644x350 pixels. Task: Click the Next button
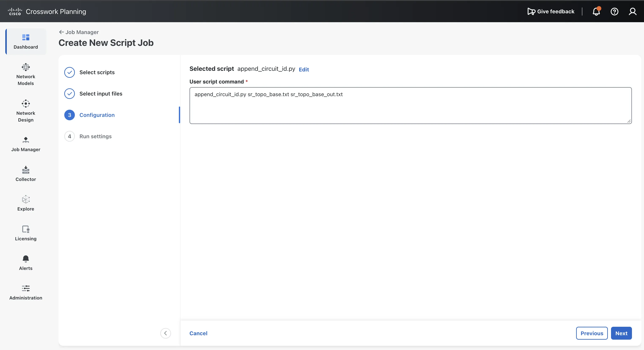pyautogui.click(x=621, y=333)
